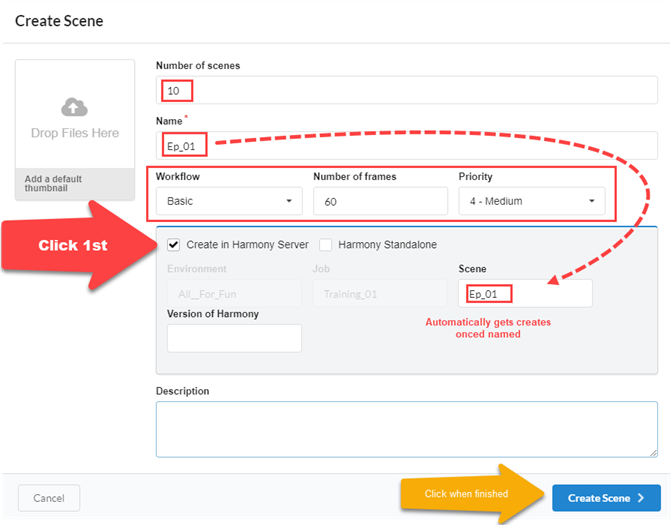The image size is (670, 525).
Task: Click the Drop Files Here text
Action: click(x=75, y=133)
